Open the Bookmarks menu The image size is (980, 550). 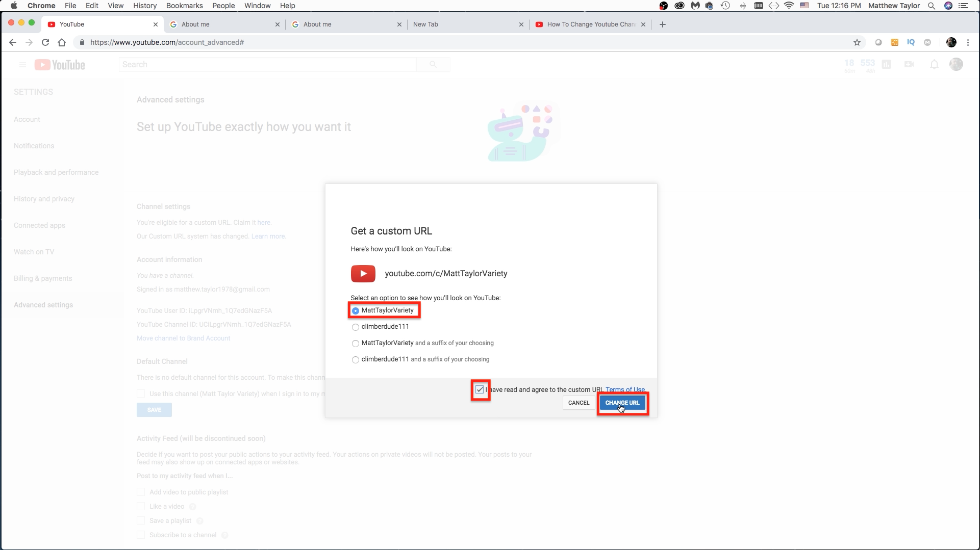185,6
